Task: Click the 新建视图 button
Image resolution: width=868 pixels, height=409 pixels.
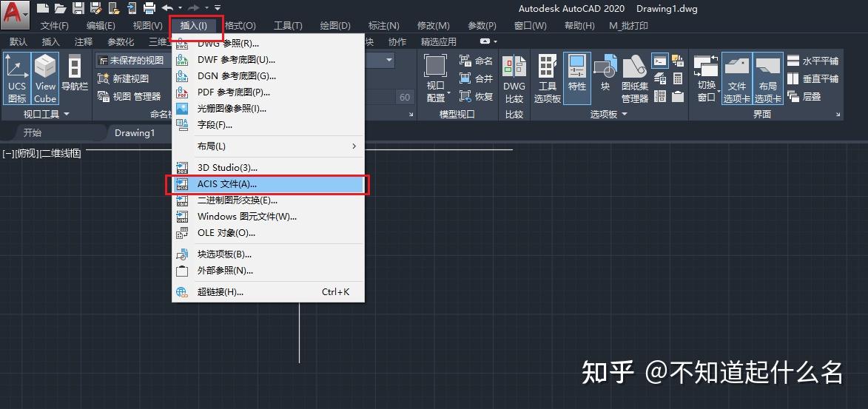Action: pyautogui.click(x=124, y=78)
